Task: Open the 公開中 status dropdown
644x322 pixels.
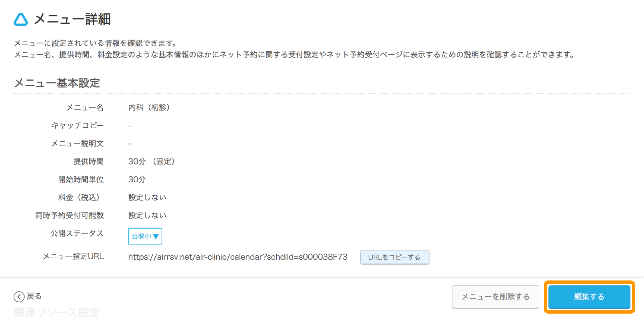Action: click(x=145, y=236)
